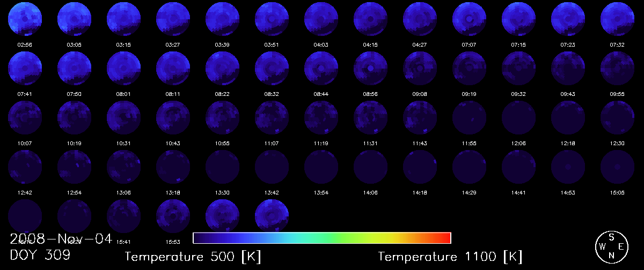
Task: Select the 07:41 temperature map disk
Action: coord(25,69)
